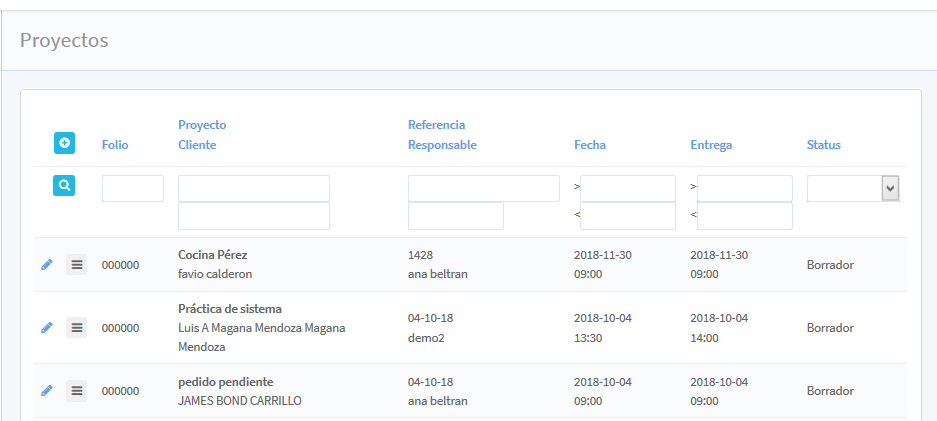Click the Fecha greater-than filter field

[628, 189]
